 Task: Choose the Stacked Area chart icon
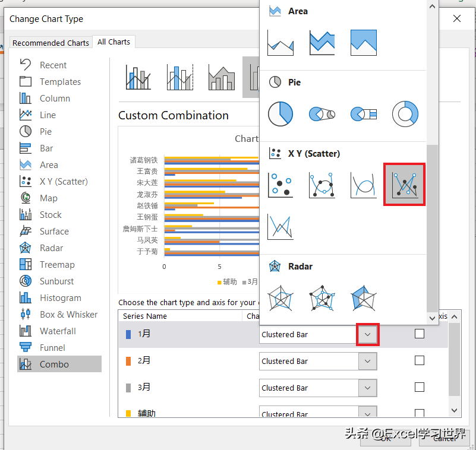(x=321, y=43)
